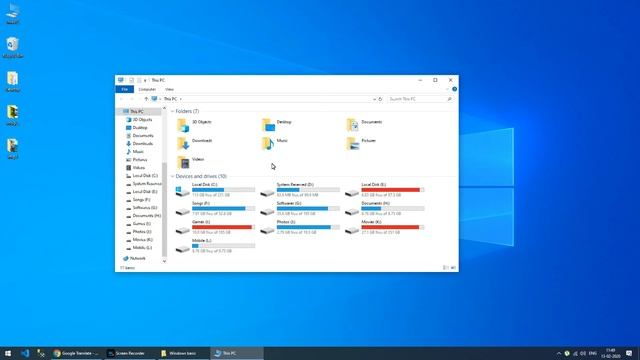640x360 pixels.
Task: Click navigation pane scroll up arrow
Action: tap(164, 109)
